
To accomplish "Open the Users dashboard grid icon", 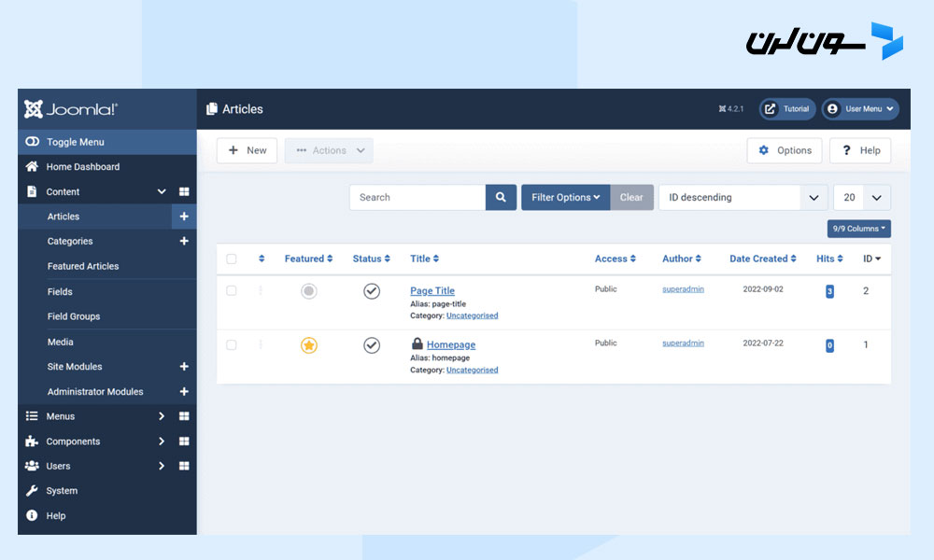I will pyautogui.click(x=184, y=466).
